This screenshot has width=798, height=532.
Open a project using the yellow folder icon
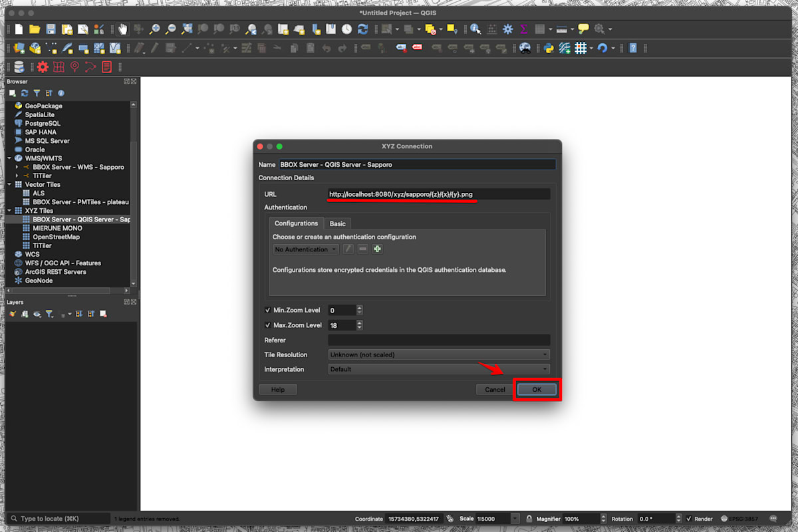(x=35, y=29)
